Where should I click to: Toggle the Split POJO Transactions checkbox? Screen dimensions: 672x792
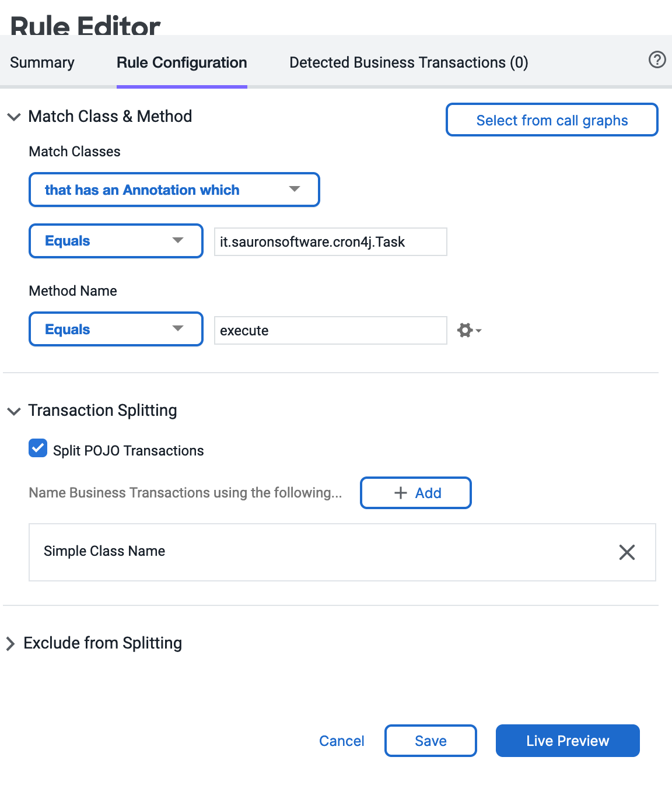pos(38,448)
